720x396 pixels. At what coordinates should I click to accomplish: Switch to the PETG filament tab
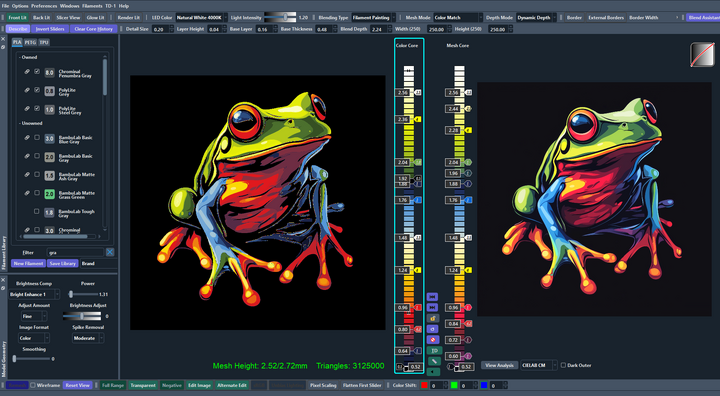tap(30, 42)
